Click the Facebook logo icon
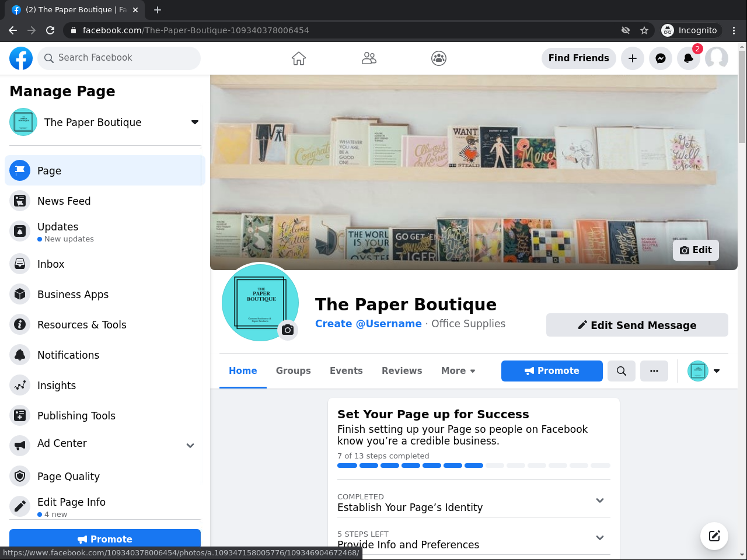The width and height of the screenshot is (747, 560). (21, 58)
